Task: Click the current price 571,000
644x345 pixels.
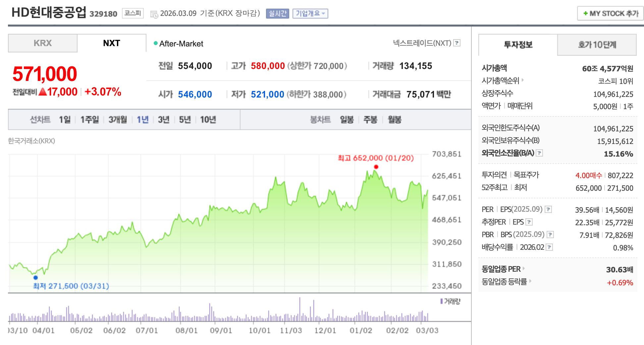Action: (x=45, y=74)
